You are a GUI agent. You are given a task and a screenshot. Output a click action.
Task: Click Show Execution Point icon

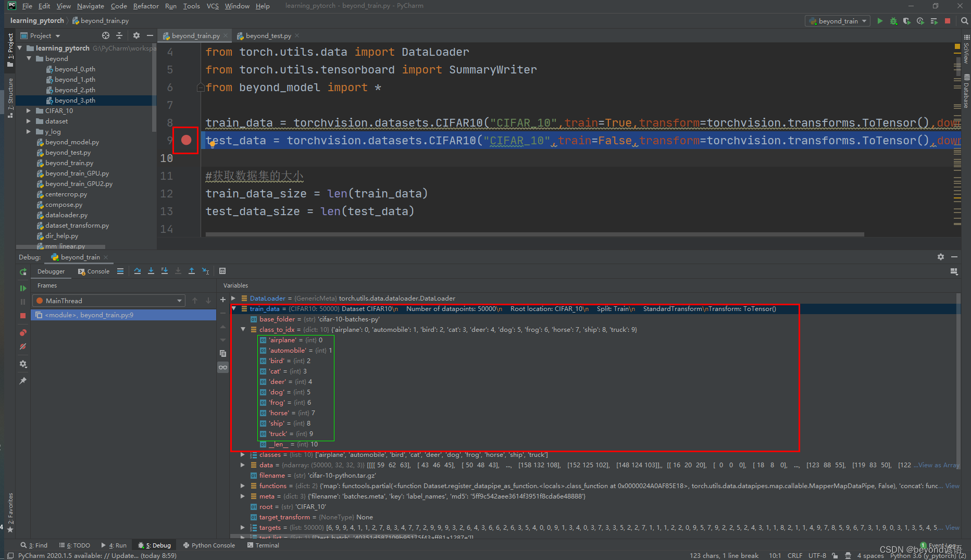tap(120, 271)
